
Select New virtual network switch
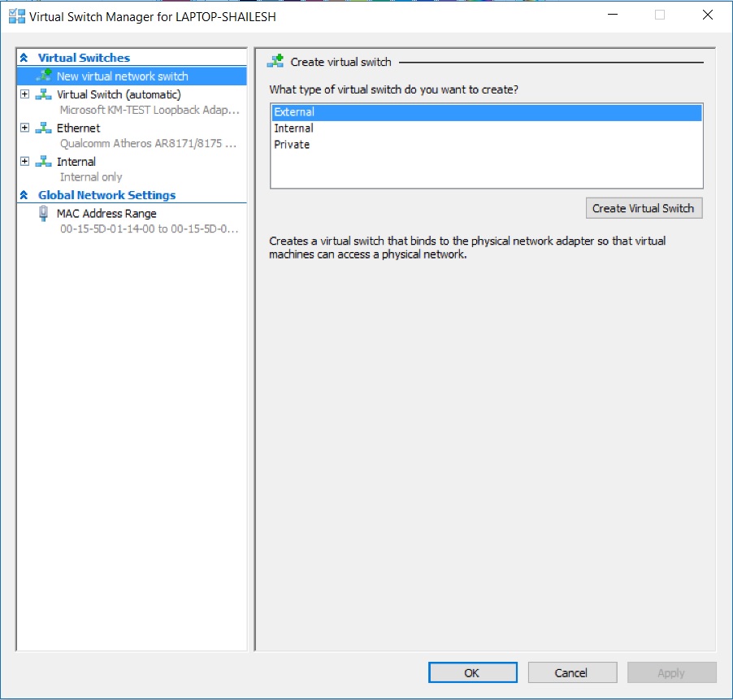click(x=132, y=76)
